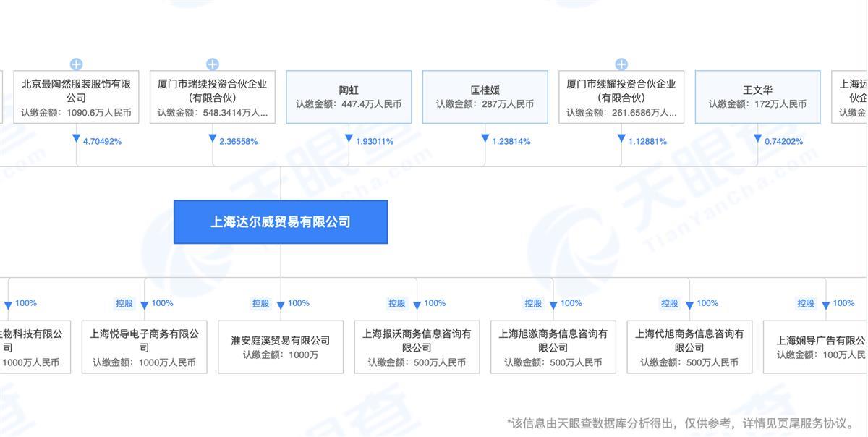
Task: Open subsidiary 上海悦导电子商务有限公司 card
Action: coord(144,347)
